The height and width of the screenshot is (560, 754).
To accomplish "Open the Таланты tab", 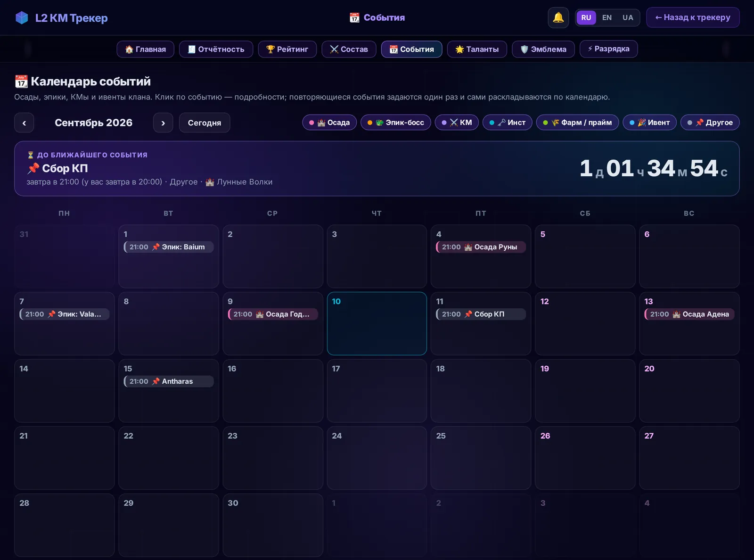I will (x=477, y=49).
